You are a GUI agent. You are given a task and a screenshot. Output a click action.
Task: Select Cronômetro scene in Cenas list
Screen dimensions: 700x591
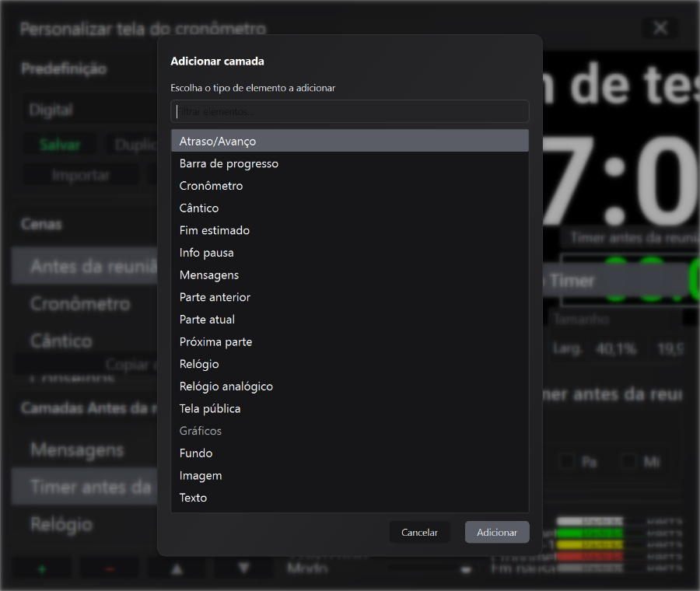pos(85,303)
